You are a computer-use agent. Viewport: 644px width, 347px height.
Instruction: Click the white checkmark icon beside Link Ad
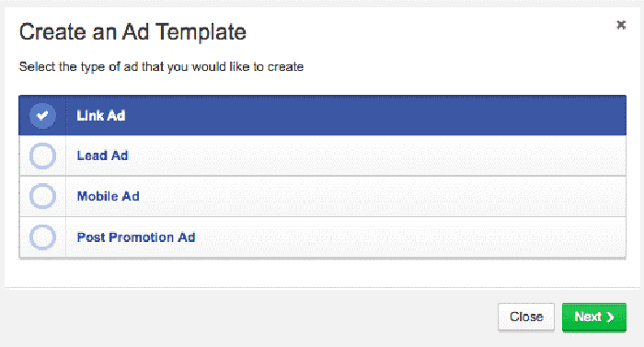(x=42, y=116)
